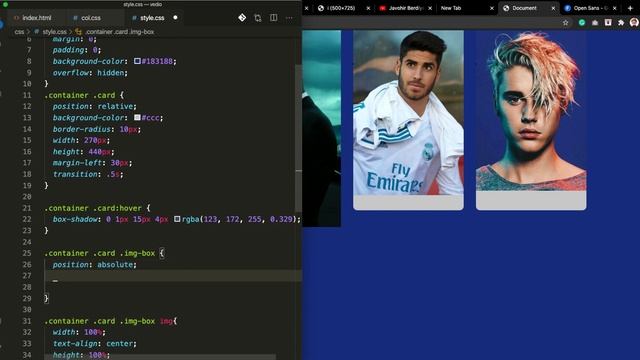Click the "transition: .5s;" declaration
The height and width of the screenshot is (360, 640).
[x=88, y=174]
